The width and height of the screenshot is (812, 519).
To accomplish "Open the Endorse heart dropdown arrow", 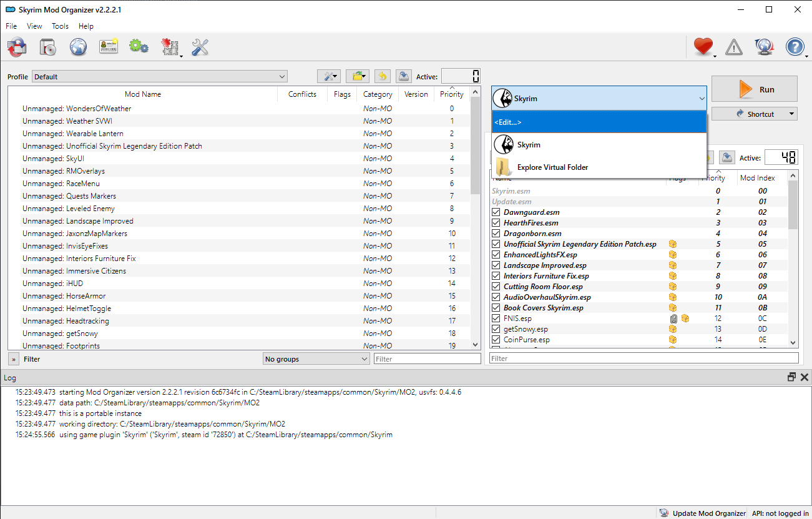I will tap(715, 56).
